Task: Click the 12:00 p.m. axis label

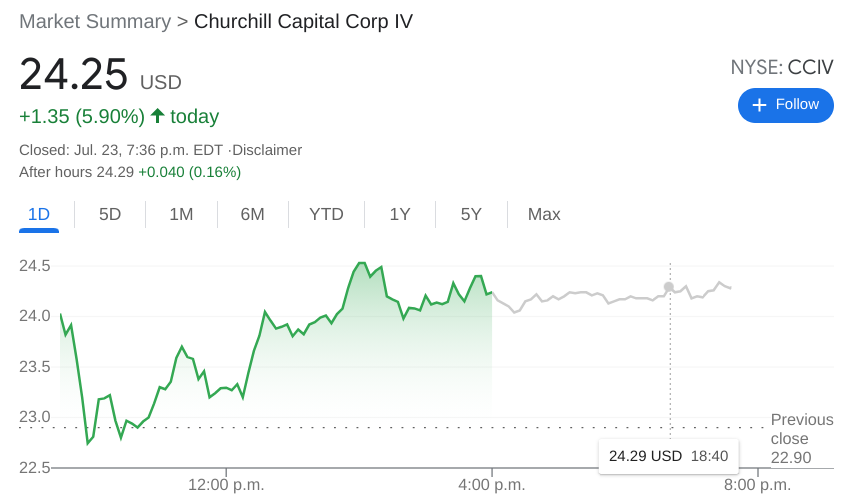Action: (226, 484)
